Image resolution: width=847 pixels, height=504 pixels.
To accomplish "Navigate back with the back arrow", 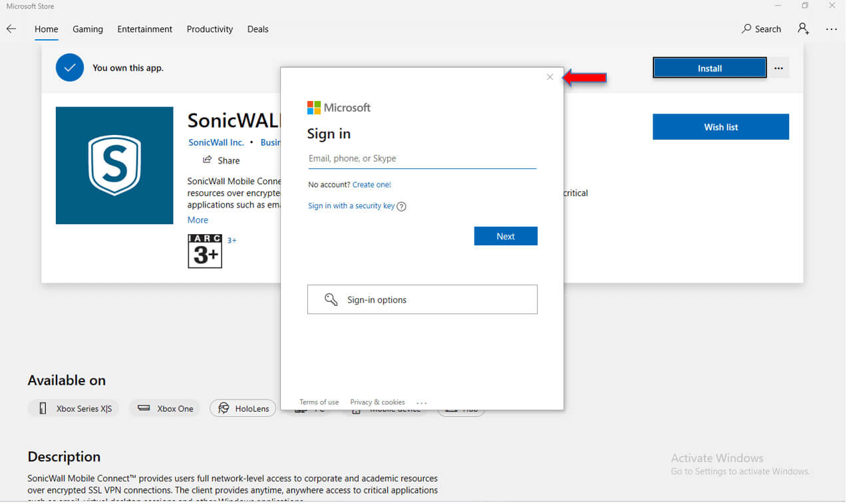I will click(11, 29).
